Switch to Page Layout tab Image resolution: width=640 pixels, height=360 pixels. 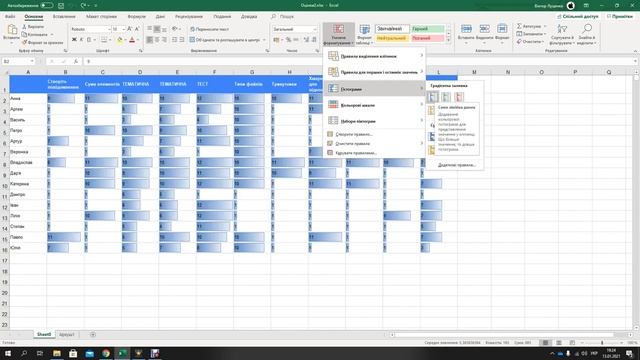[101, 16]
